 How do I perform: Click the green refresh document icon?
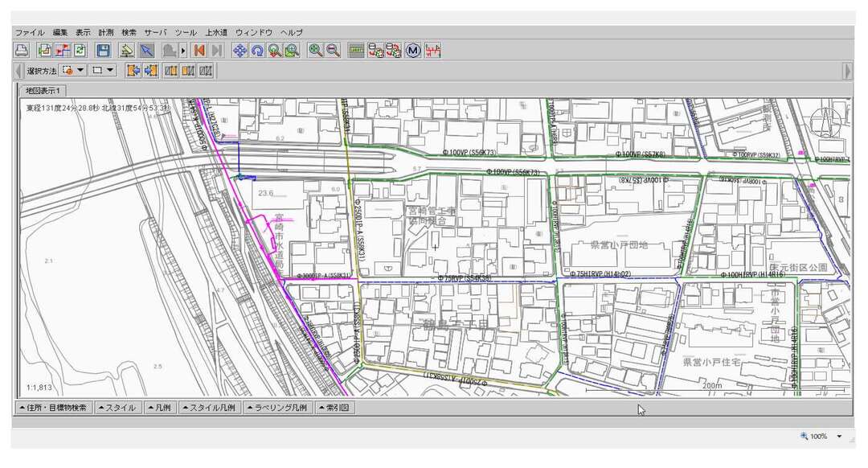(x=80, y=51)
